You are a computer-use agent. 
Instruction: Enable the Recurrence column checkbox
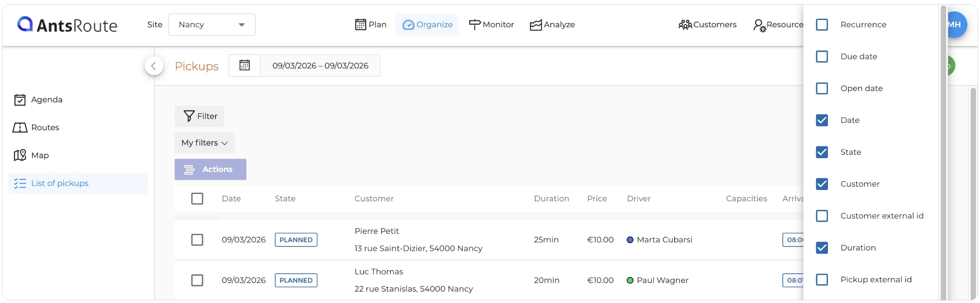(x=822, y=24)
